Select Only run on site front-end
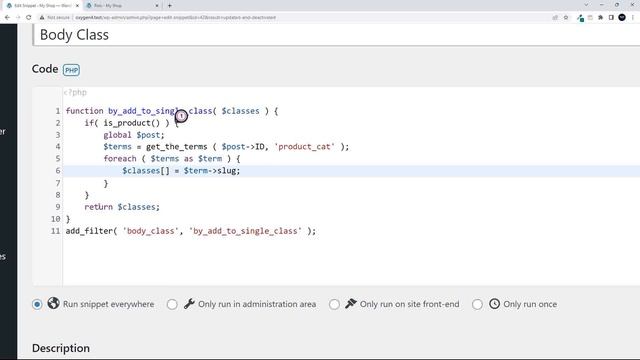 pos(334,304)
